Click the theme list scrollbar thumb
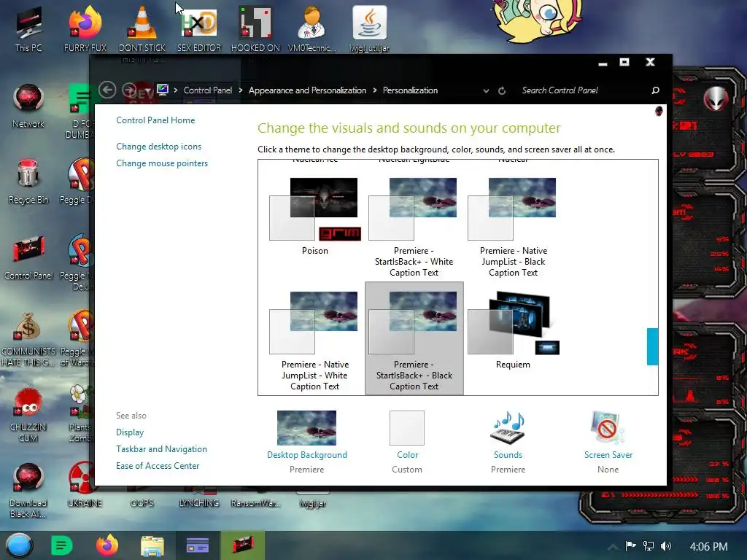This screenshot has width=747, height=560. [x=652, y=346]
